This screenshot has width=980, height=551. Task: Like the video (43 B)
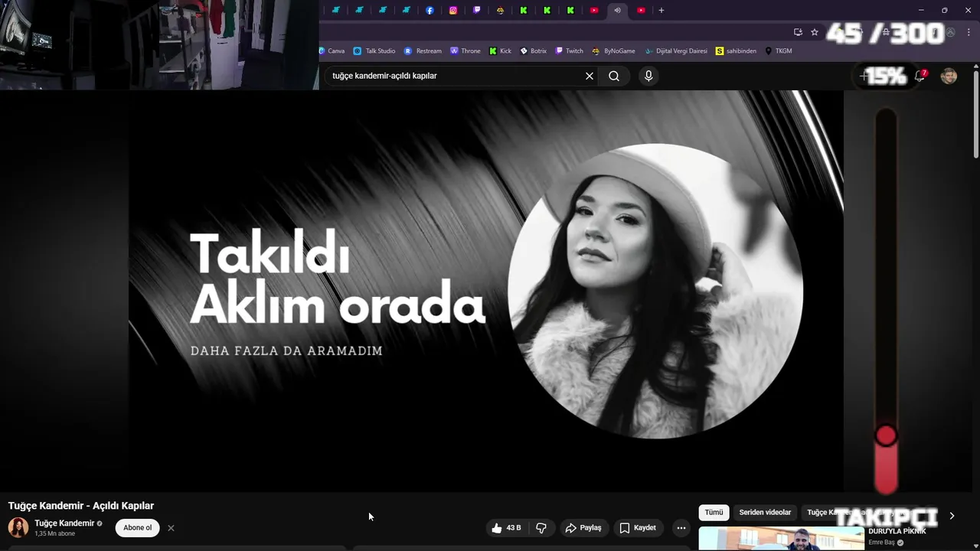point(507,528)
